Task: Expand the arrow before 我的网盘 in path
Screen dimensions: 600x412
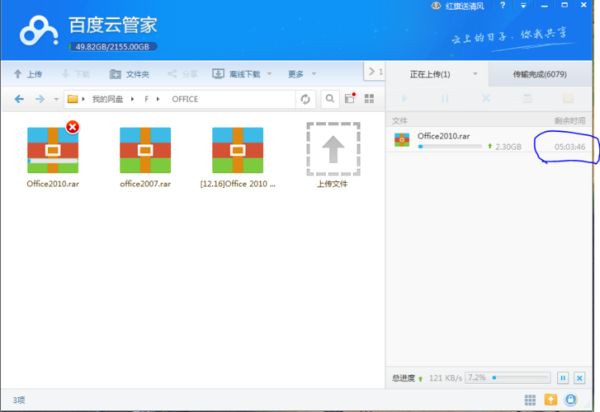Action: [x=83, y=99]
